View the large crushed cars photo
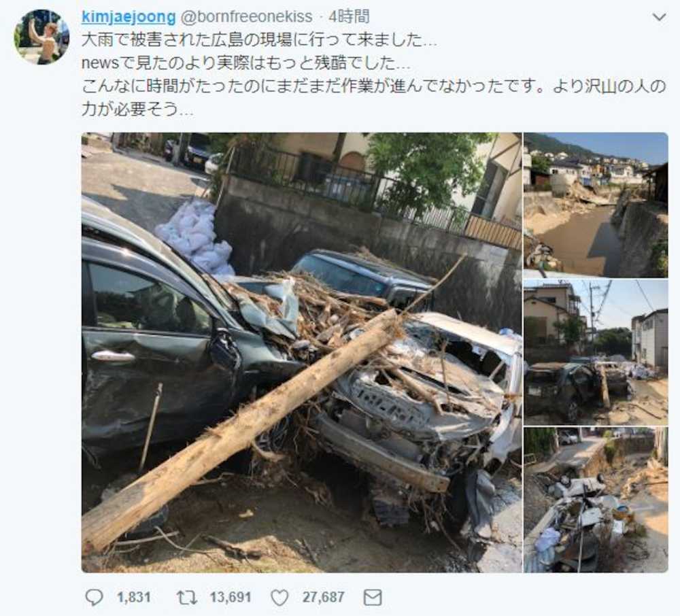Image resolution: width=680 pixels, height=616 pixels. tap(301, 352)
